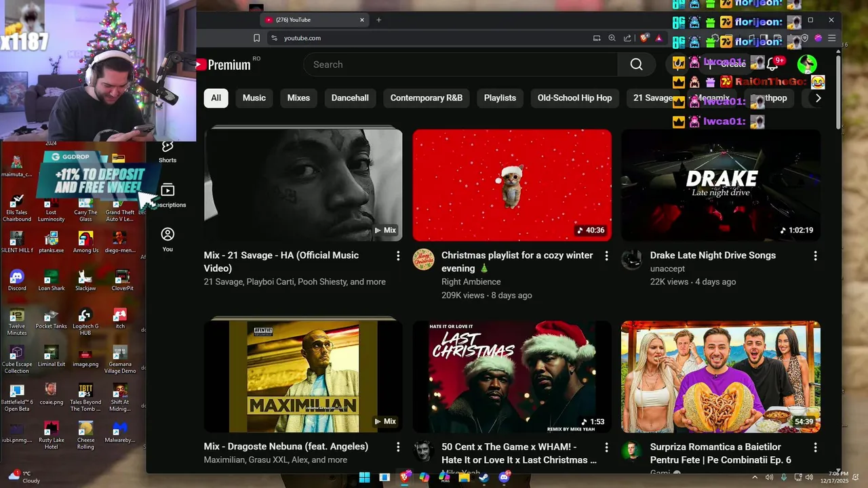Click the Brave Rewards triangle icon
This screenshot has height=488, width=868.
(x=659, y=38)
